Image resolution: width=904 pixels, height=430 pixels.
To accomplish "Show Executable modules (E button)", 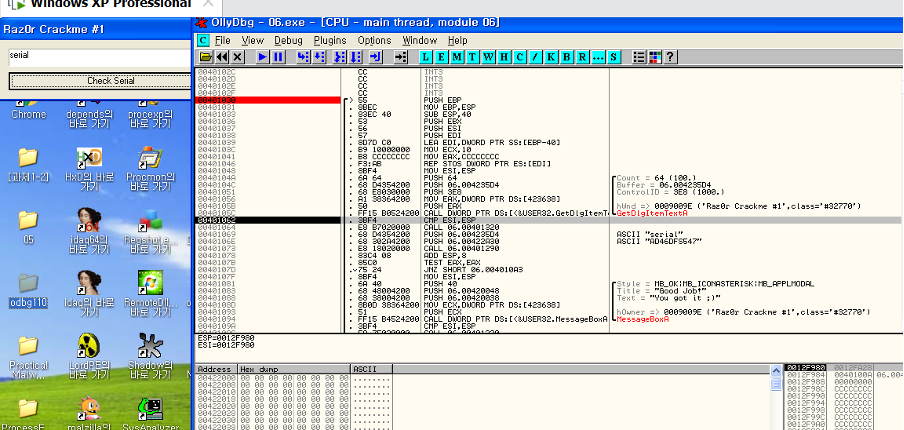I will coord(442,57).
